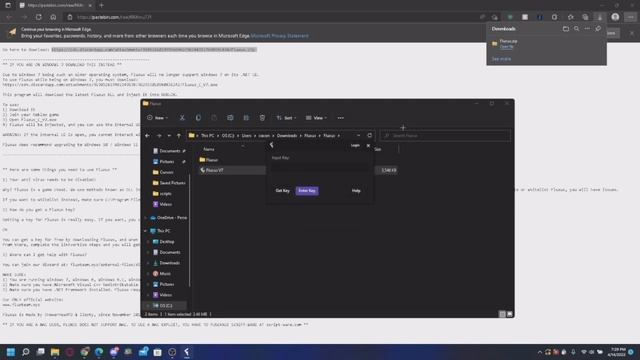Switch to details view in the status bar
The height and width of the screenshot is (360, 640).
tap(502, 314)
